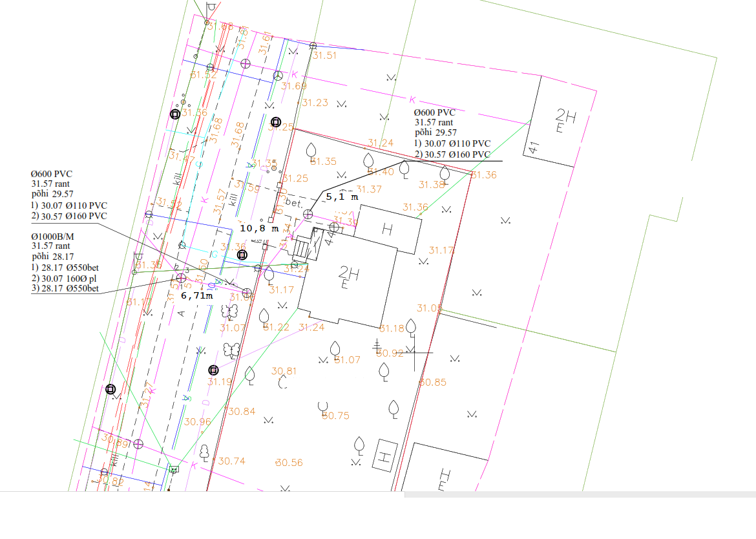Click the manhole symbol beside elevation 31.19

(x=213, y=370)
